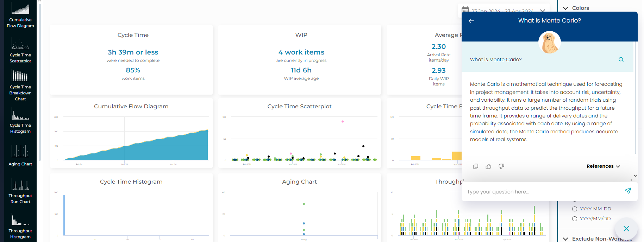The width and height of the screenshot is (644, 242).
Task: Give the answer a thumbs down
Action: [x=501, y=166]
